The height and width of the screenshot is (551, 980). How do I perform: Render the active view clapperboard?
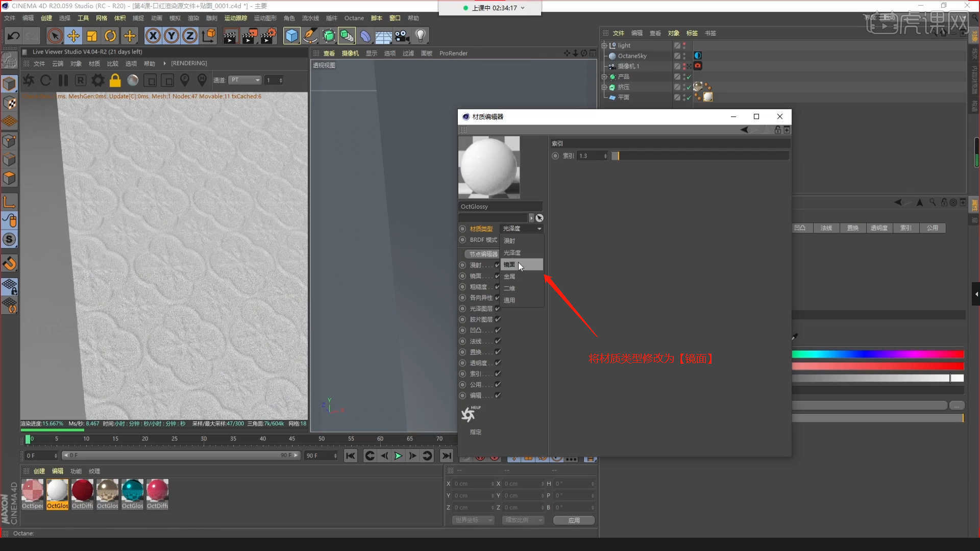tap(230, 36)
